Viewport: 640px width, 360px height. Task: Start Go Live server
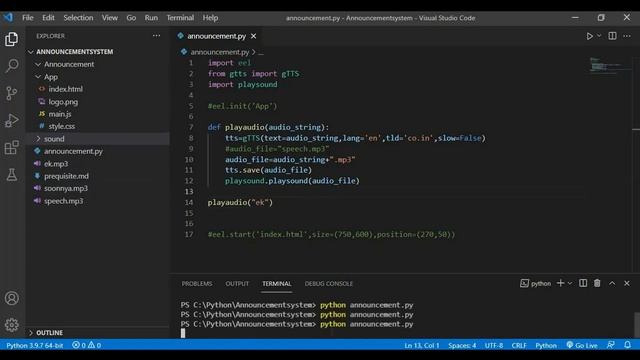(x=582, y=345)
